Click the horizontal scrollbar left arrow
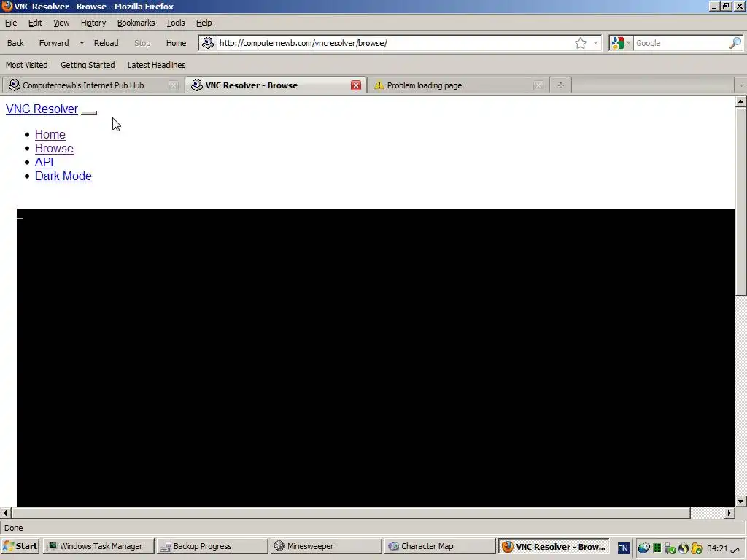 (5, 513)
